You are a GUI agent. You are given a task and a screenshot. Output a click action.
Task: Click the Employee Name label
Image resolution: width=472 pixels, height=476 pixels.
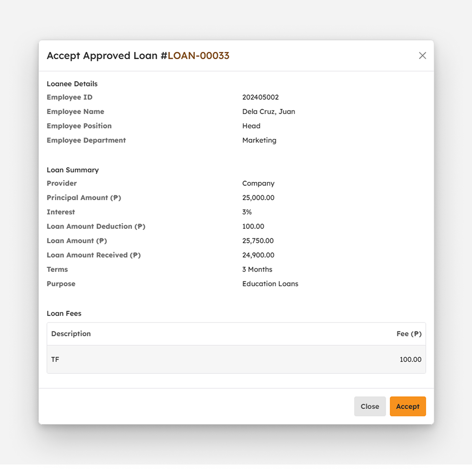point(76,112)
